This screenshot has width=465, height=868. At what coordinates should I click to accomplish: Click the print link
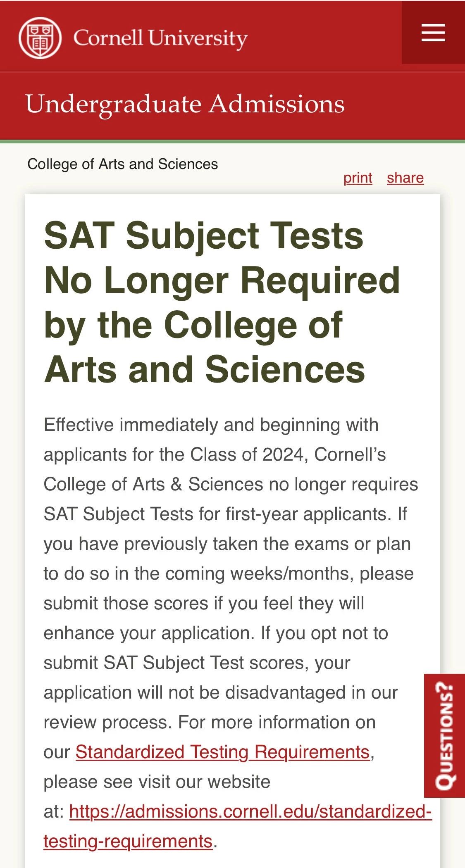[358, 178]
